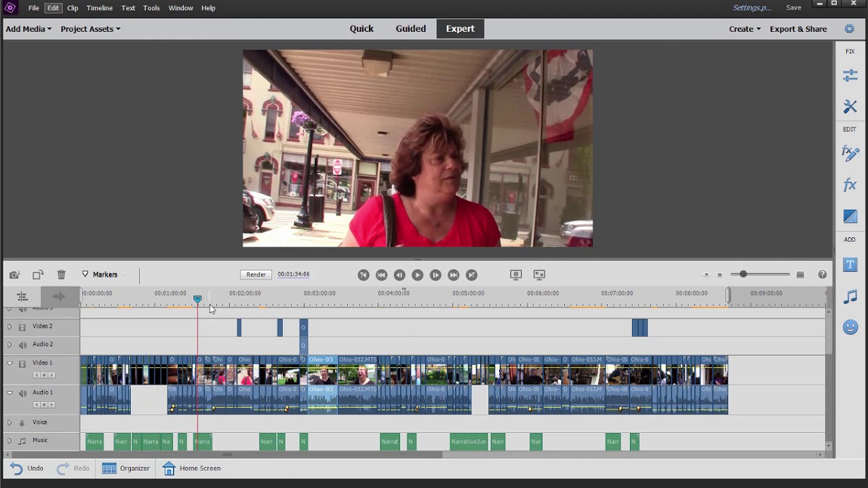The width and height of the screenshot is (868, 488).
Task: Open the settings gear icon
Action: coord(849,28)
